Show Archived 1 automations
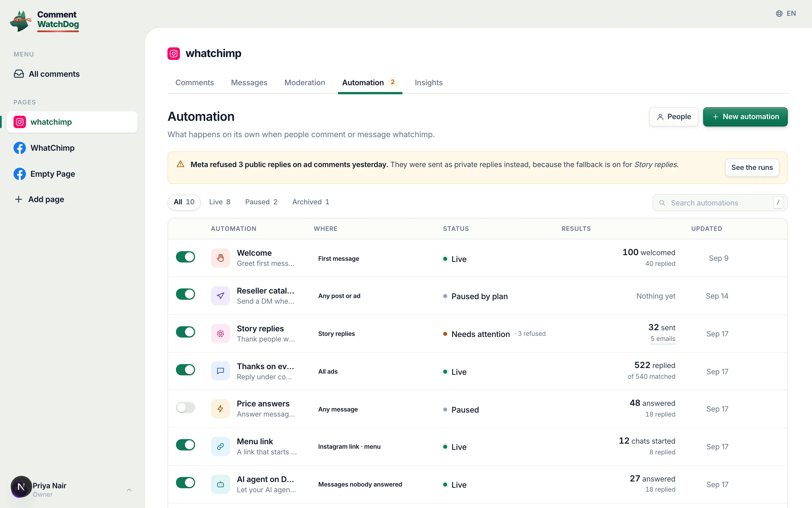 pos(311,202)
